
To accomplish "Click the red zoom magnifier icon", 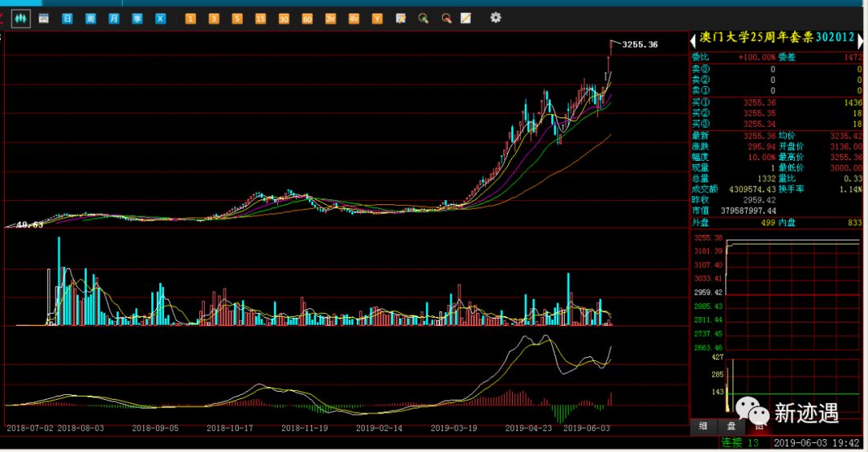I will pyautogui.click(x=446, y=18).
